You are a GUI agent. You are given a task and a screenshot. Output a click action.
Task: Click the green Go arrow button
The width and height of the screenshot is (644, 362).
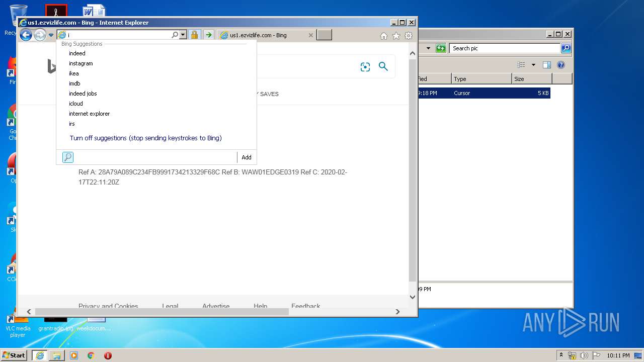click(208, 35)
